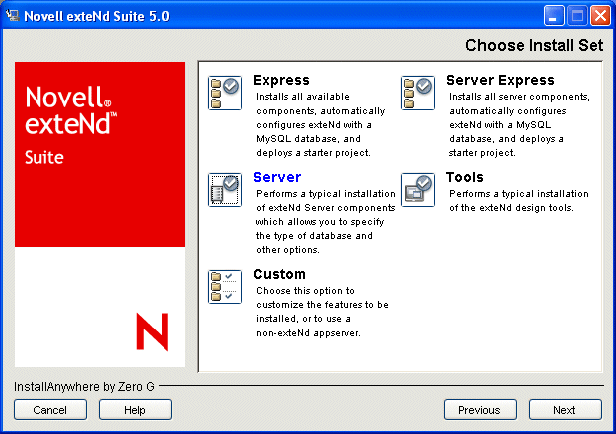616x434 pixels.
Task: Go back with the Previous button
Action: point(480,410)
